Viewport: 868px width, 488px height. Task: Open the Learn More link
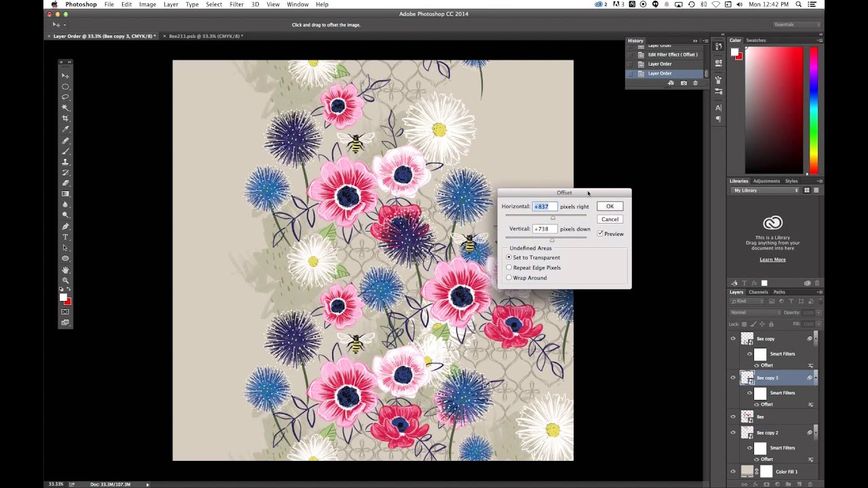[772, 260]
